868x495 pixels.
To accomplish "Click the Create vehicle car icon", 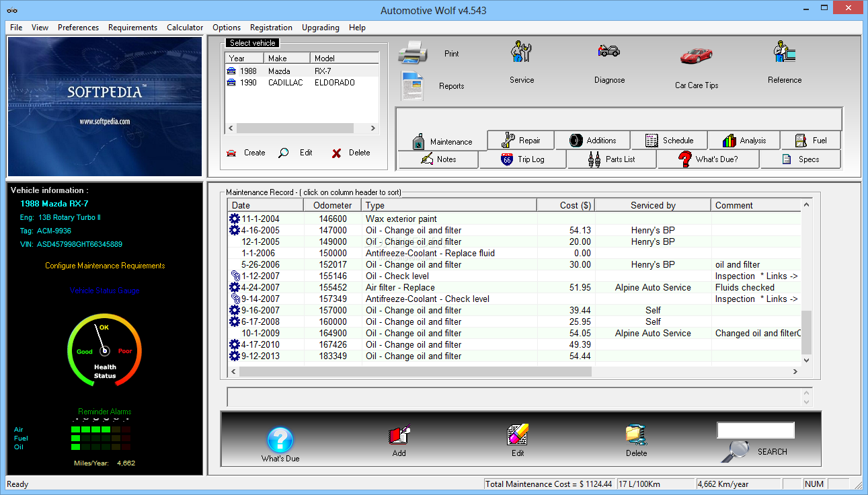I will 232,153.
